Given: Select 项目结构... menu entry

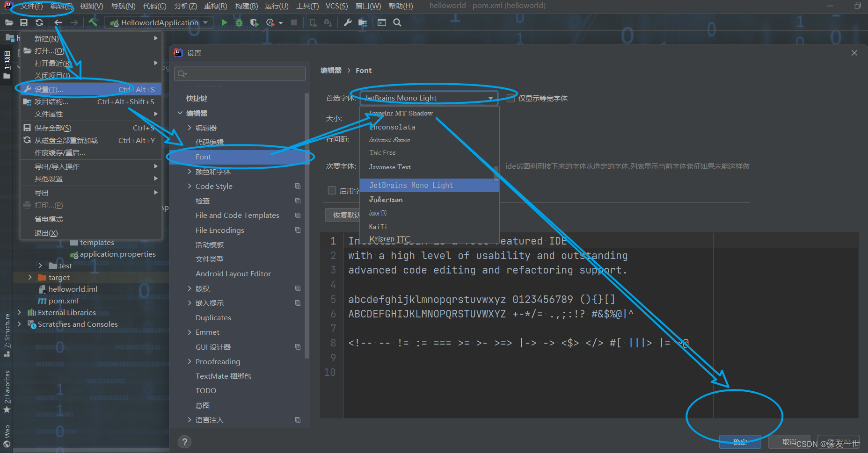Looking at the screenshot, I should tap(91, 101).
